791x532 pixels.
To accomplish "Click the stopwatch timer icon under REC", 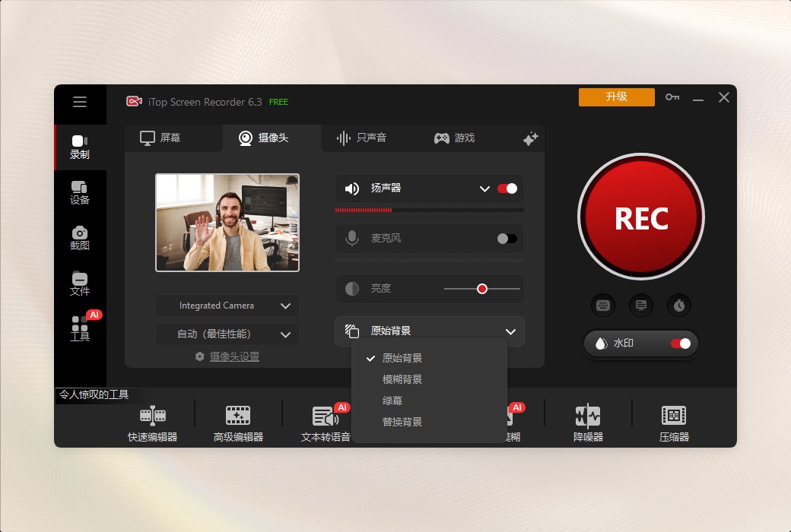I will point(679,305).
